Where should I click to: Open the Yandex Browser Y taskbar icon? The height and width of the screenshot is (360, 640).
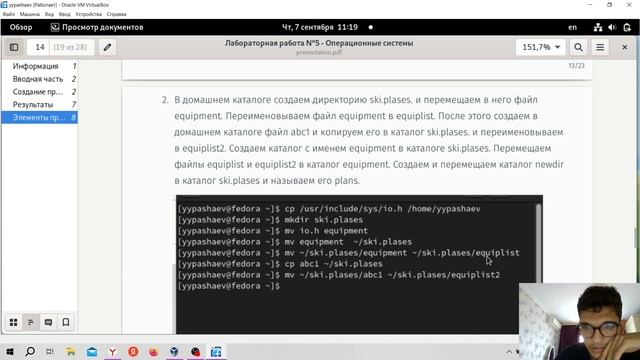tap(112, 351)
